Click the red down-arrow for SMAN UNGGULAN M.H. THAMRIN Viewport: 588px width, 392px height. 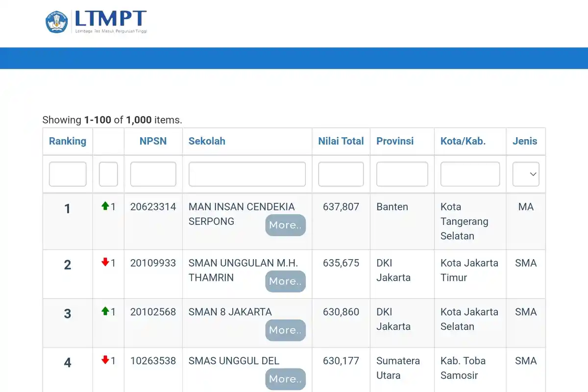tap(105, 263)
